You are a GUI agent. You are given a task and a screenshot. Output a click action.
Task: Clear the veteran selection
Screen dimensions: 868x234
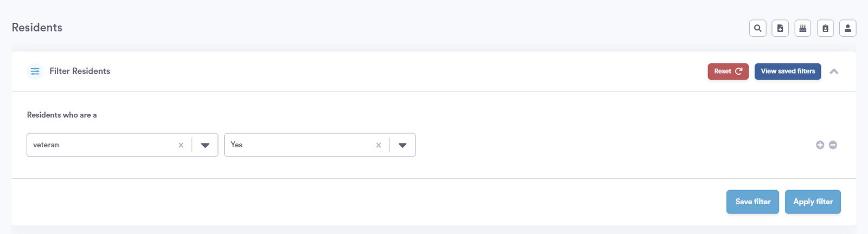[x=181, y=145]
